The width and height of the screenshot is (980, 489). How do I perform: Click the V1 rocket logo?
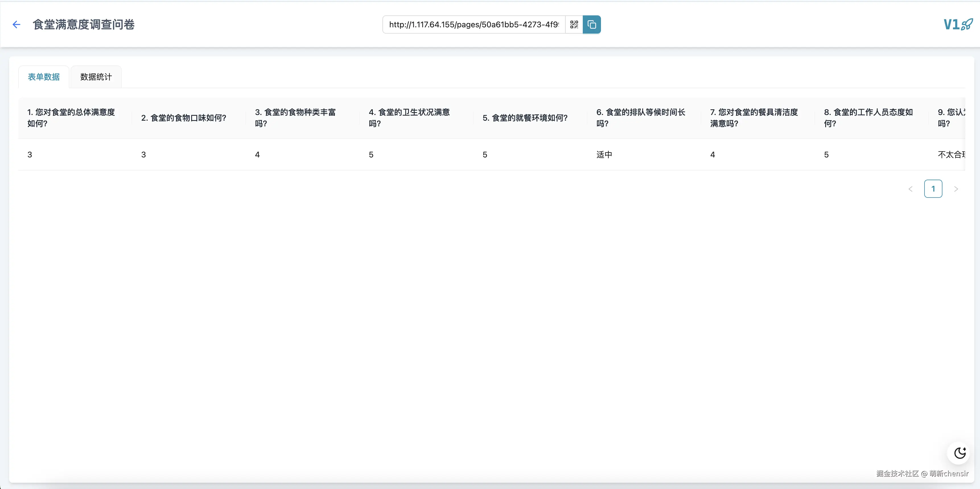[x=958, y=25]
